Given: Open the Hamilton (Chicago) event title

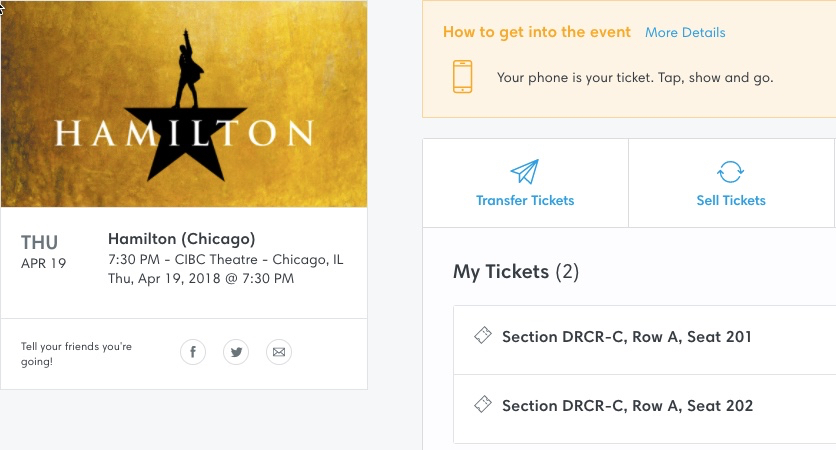Looking at the screenshot, I should (x=182, y=239).
